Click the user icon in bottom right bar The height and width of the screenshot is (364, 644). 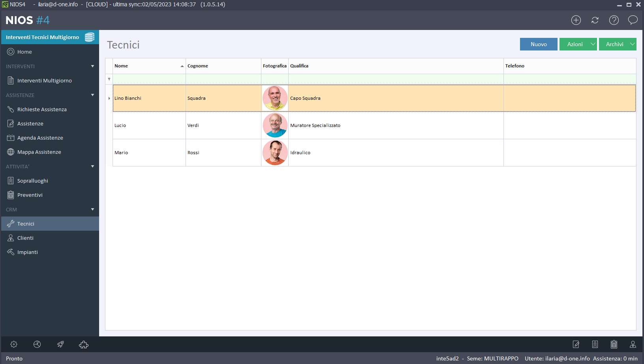633,344
